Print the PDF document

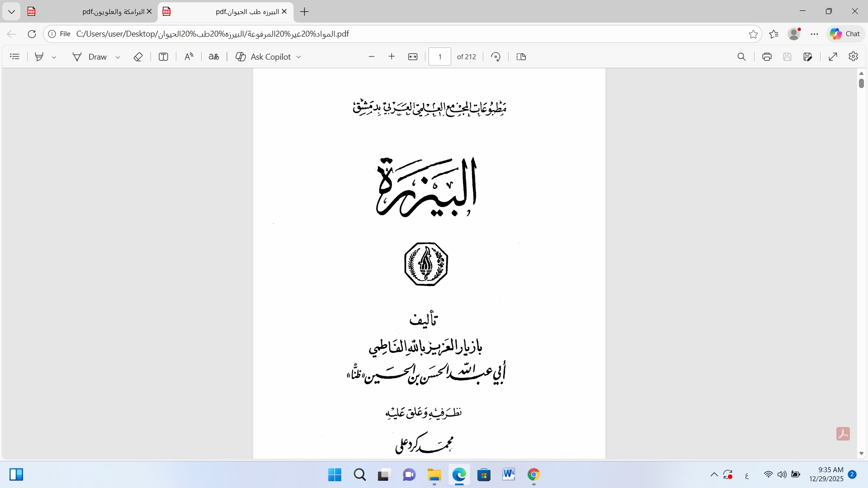767,56
